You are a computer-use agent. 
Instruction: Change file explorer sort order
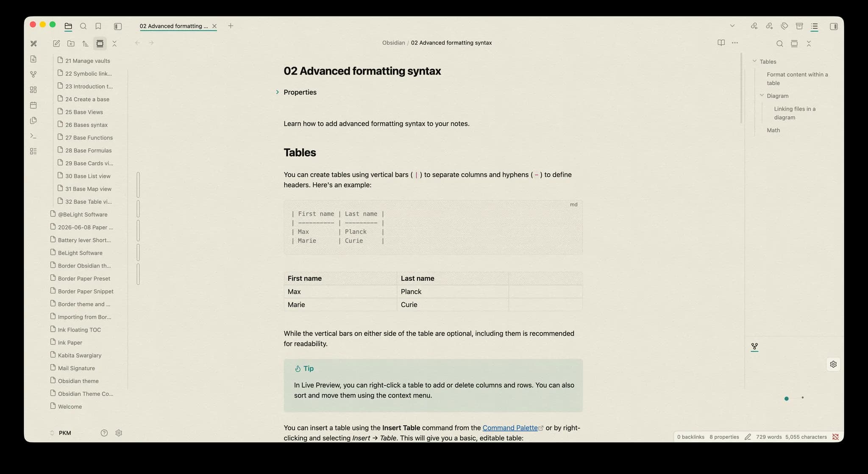85,44
